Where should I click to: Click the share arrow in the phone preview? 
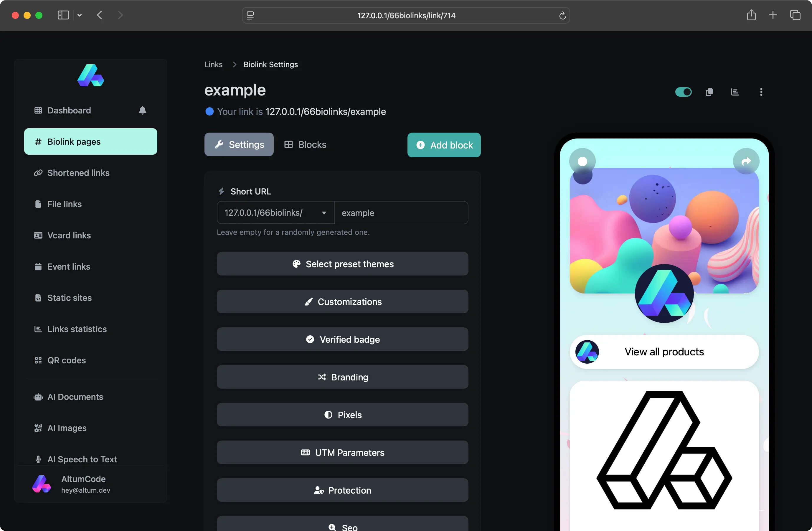(x=746, y=161)
